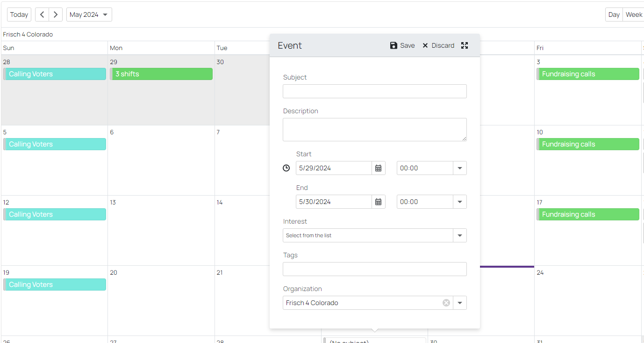The height and width of the screenshot is (343, 644).
Task: Click the Today button
Action: point(19,15)
